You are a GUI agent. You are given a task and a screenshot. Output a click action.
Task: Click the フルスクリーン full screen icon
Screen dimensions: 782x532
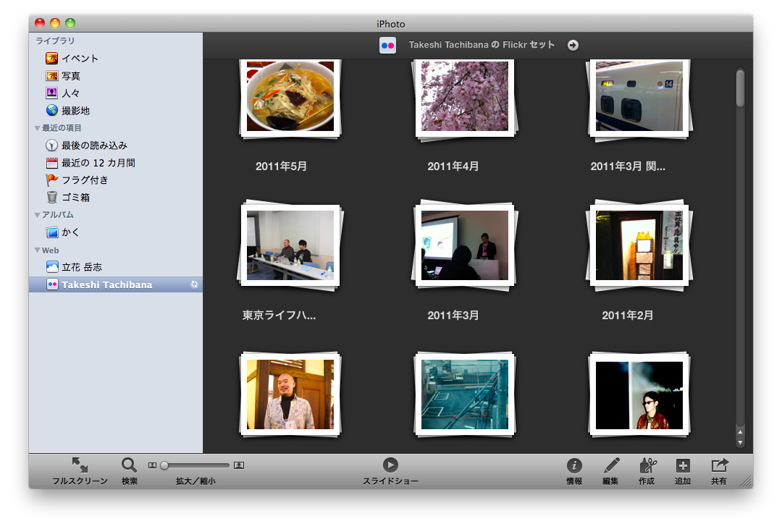click(x=80, y=465)
